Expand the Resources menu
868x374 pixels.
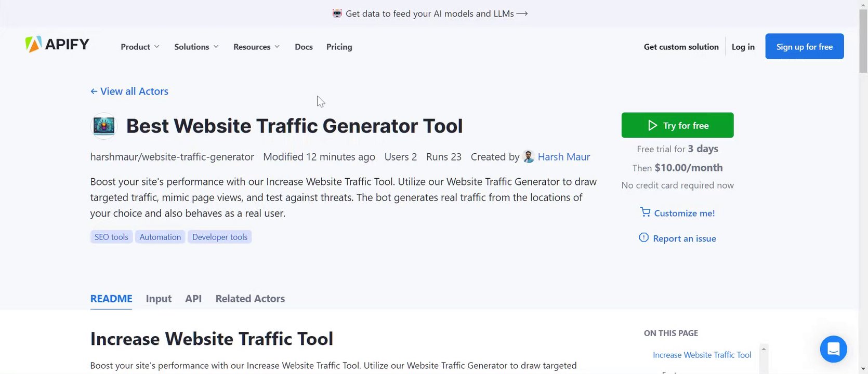(257, 47)
